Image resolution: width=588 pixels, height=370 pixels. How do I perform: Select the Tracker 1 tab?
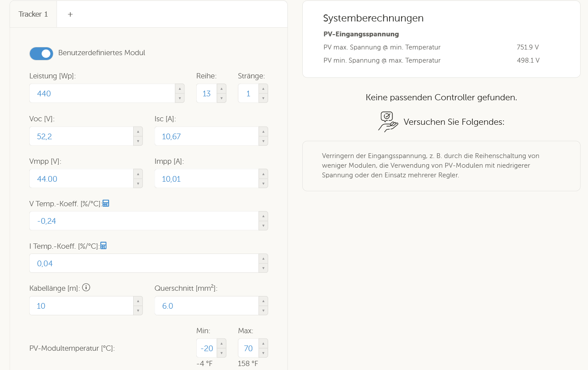tap(33, 14)
